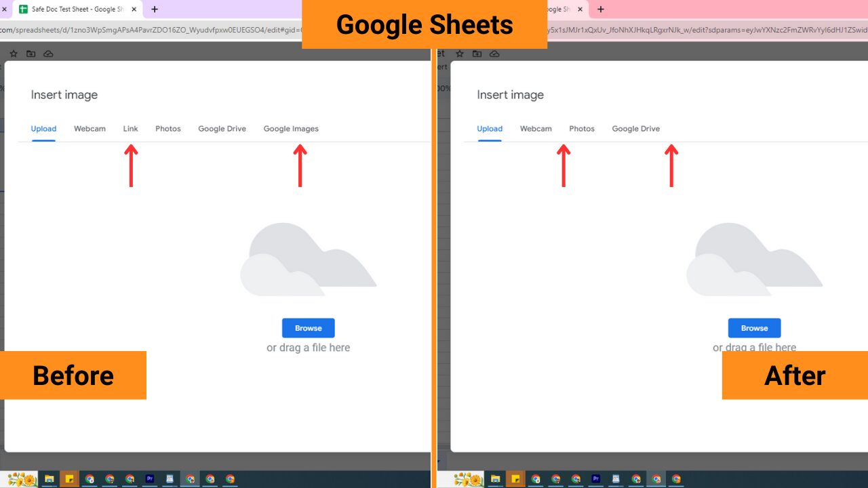The image size is (868, 488).
Task: Open Sticky Notes from the taskbar
Action: tap(68, 479)
